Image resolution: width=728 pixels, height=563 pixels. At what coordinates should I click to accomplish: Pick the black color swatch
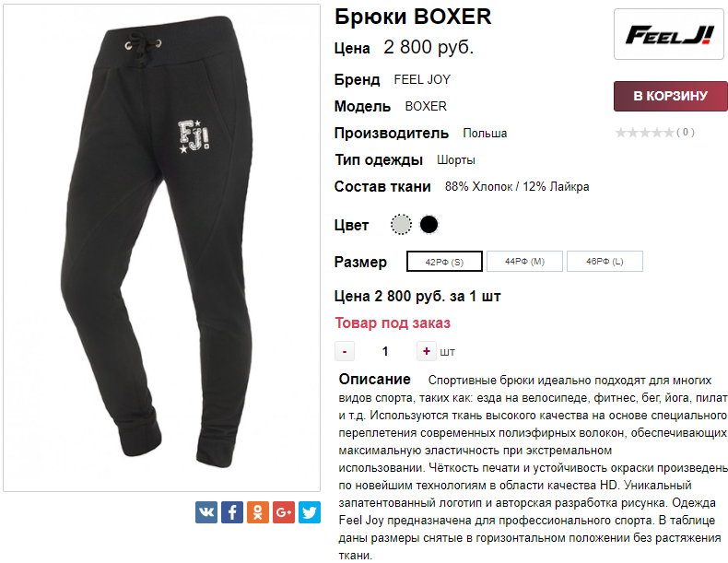pos(429,225)
